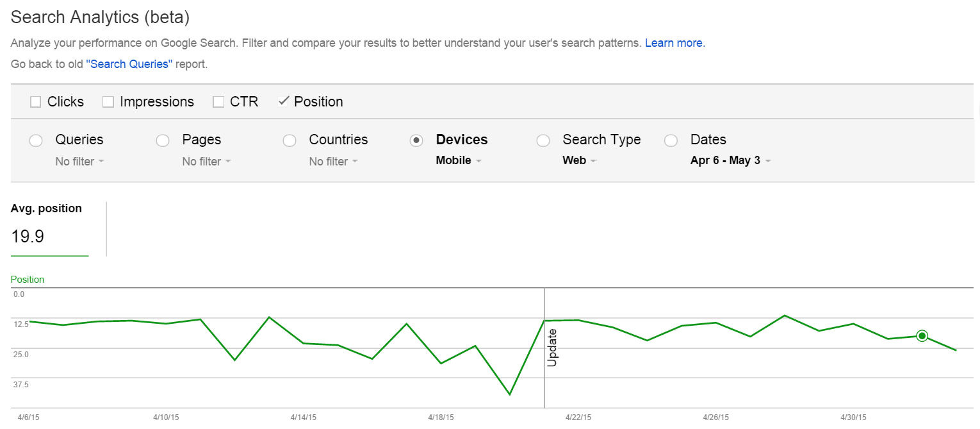Click the highlighted data point on the chart
The image size is (980, 429).
click(x=922, y=335)
